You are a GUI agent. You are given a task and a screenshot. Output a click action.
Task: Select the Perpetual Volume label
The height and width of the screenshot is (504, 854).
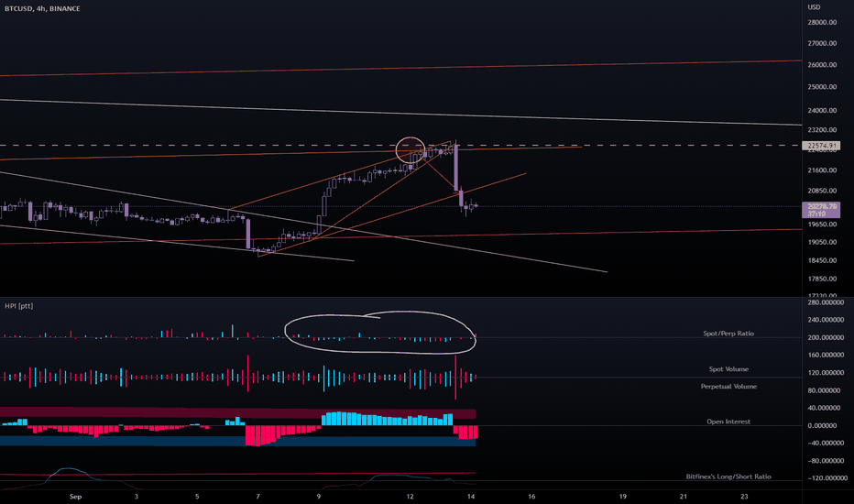pyautogui.click(x=728, y=387)
